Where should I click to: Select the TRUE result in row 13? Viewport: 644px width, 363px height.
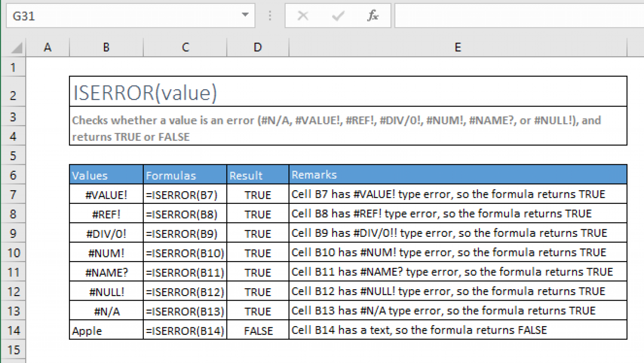(x=257, y=311)
